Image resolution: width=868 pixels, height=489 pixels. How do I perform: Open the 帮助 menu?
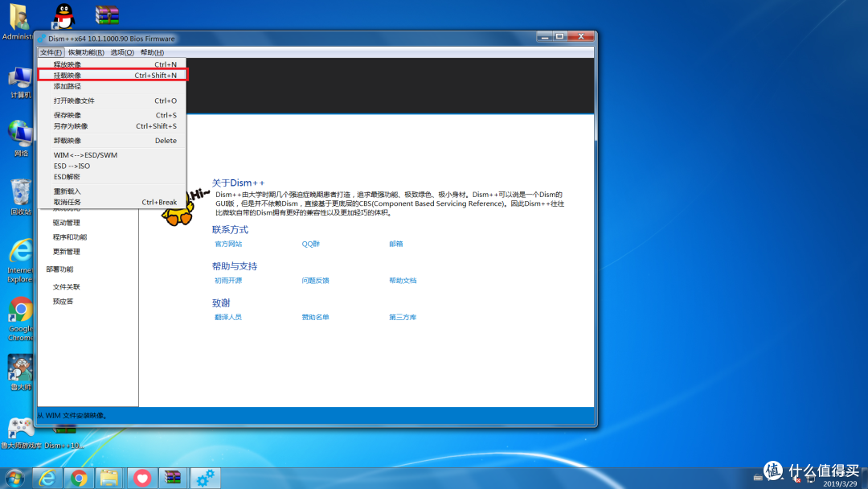click(x=149, y=51)
